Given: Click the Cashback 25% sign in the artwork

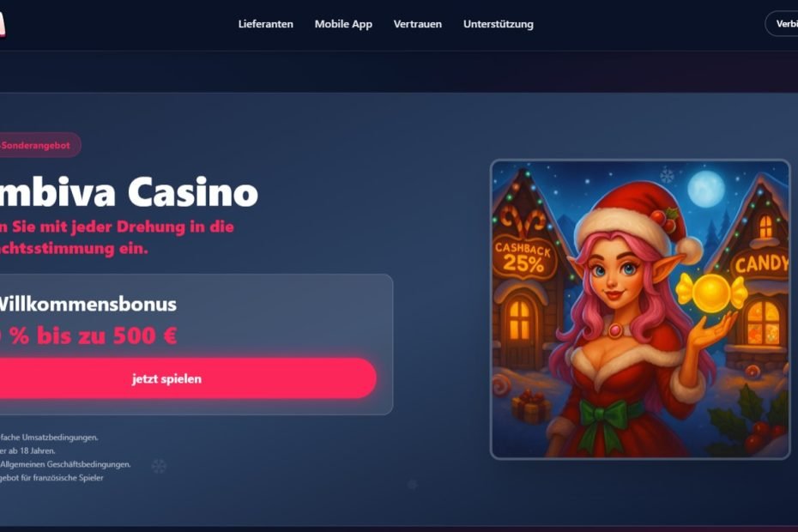Looking at the screenshot, I should [x=523, y=257].
